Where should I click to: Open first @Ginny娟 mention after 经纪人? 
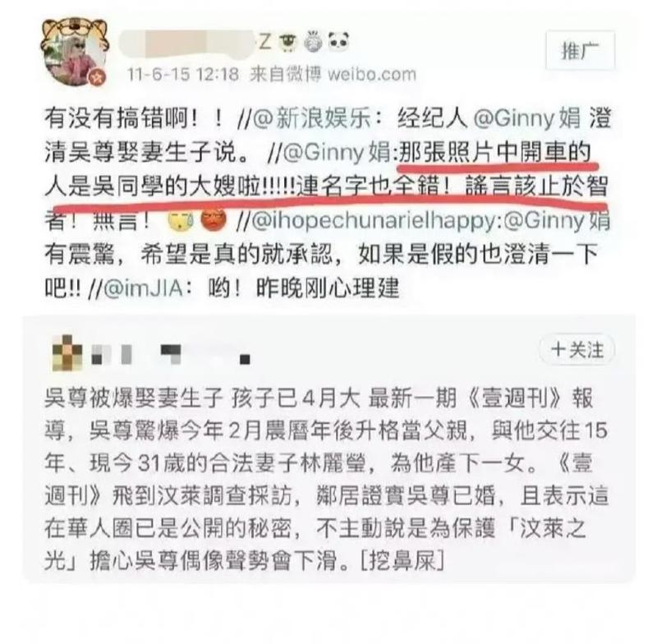(x=527, y=119)
